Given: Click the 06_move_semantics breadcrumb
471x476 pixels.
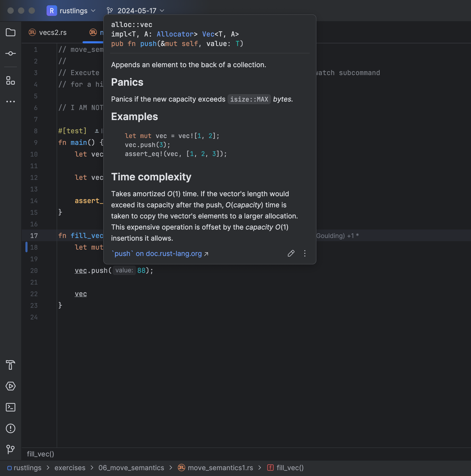Looking at the screenshot, I should [x=131, y=468].
